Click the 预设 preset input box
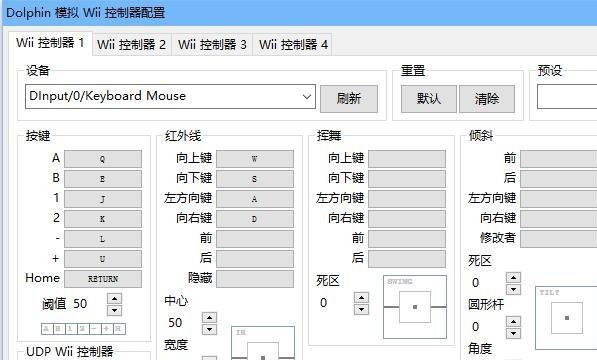Viewport: 597px width, 360px height. 567,97
